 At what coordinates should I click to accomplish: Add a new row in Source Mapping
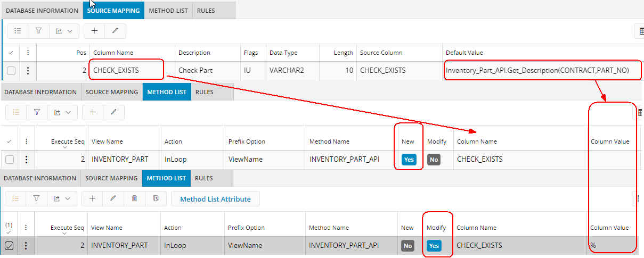94,31
